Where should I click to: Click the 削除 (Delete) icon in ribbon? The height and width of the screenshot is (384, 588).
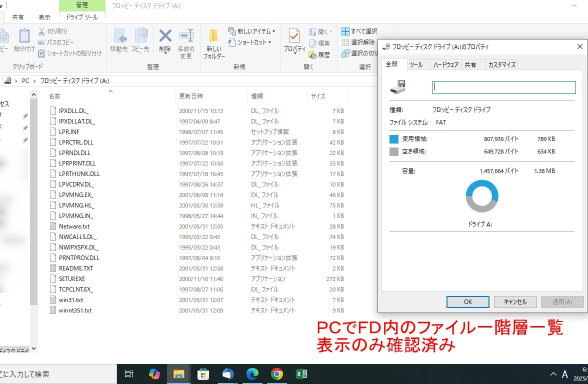pos(165,40)
